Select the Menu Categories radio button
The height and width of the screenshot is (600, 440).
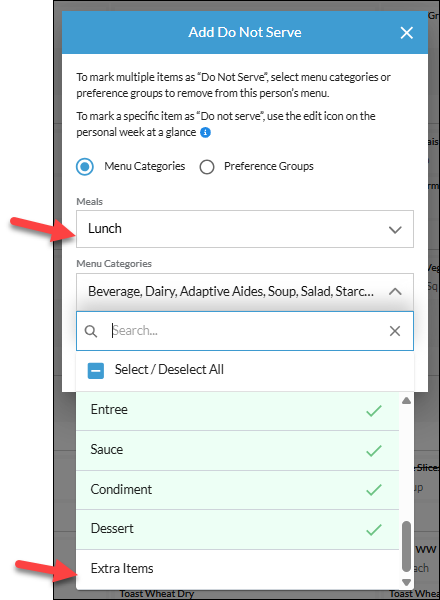[85, 167]
